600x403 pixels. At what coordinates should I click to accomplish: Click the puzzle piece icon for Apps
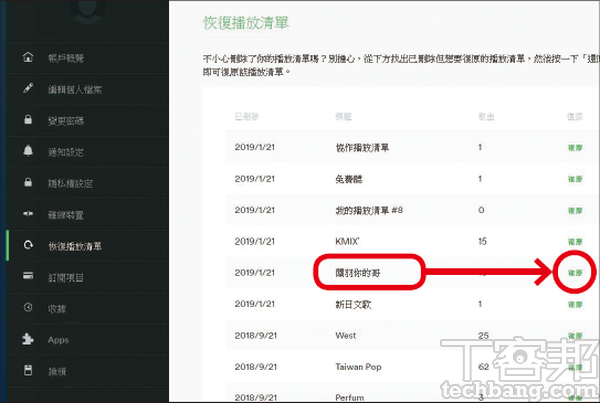[x=28, y=339]
